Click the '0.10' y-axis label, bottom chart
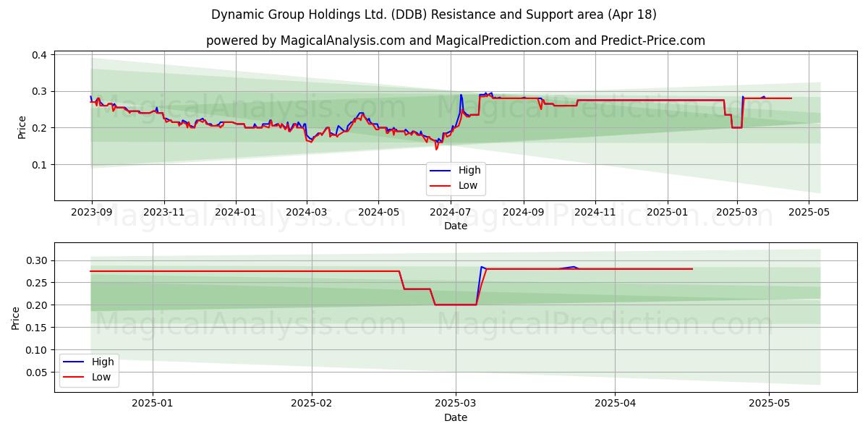The width and height of the screenshot is (868, 434). pyautogui.click(x=37, y=350)
